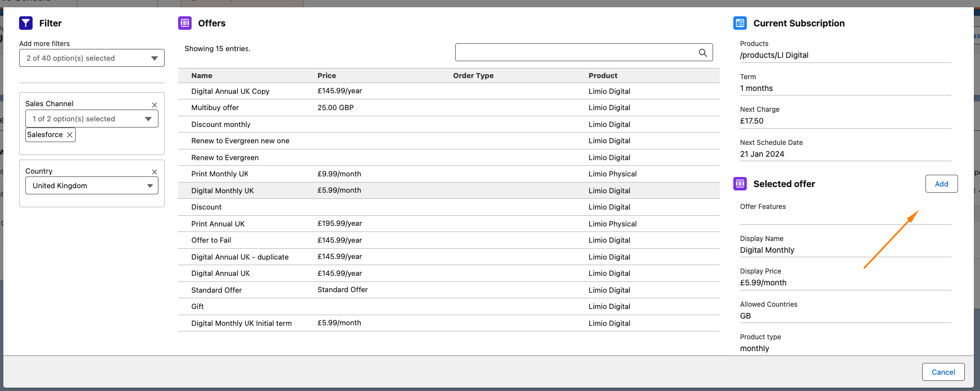Screen dimensions: 980x391
Task: Click the Cancel button
Action: (943, 372)
